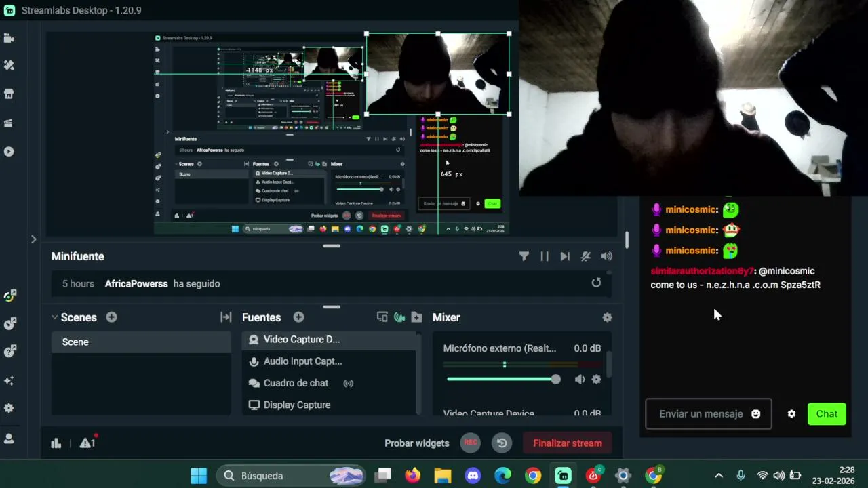
Task: Click the 0.0 dB value for Micrófono externo
Action: pyautogui.click(x=587, y=348)
